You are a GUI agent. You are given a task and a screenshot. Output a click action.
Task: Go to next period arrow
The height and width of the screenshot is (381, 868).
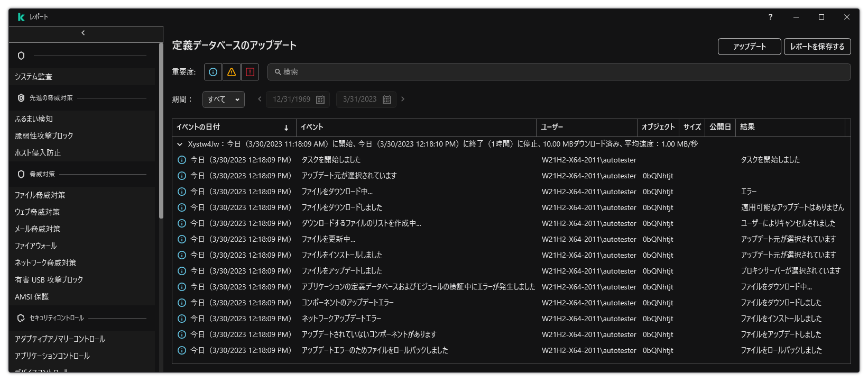[x=403, y=99]
